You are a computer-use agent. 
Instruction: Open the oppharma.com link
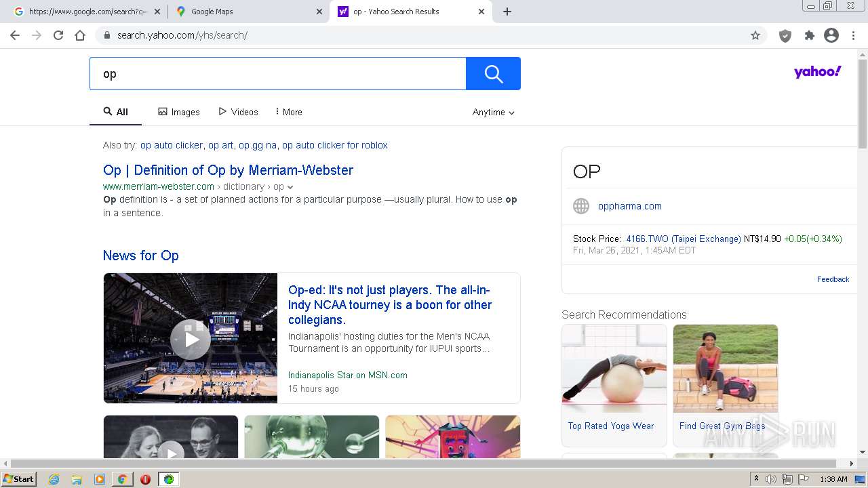tap(630, 206)
